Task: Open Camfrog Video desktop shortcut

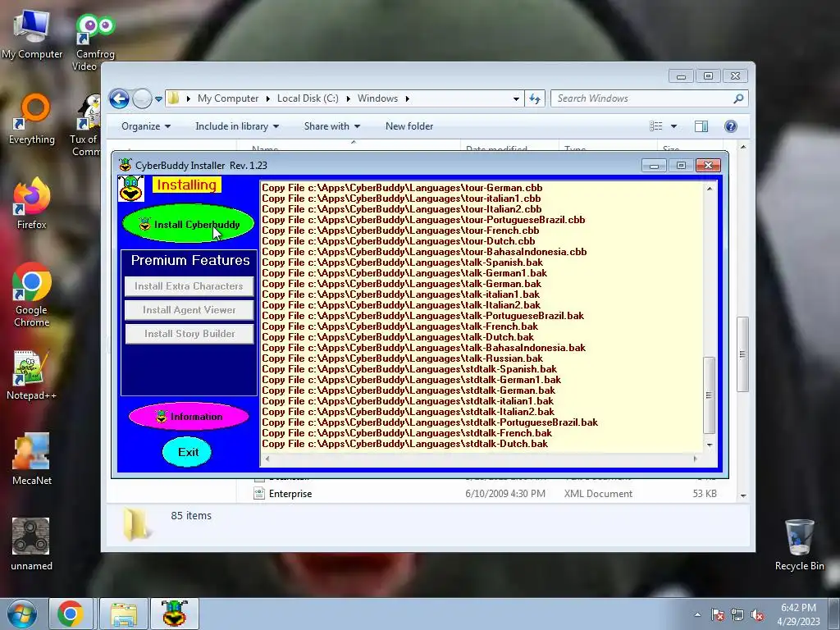Action: pos(95,42)
